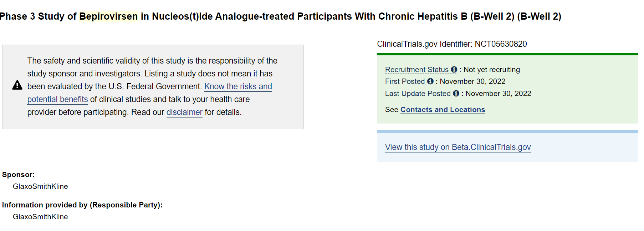
Task: Open the disclaimer link
Action: point(184,112)
